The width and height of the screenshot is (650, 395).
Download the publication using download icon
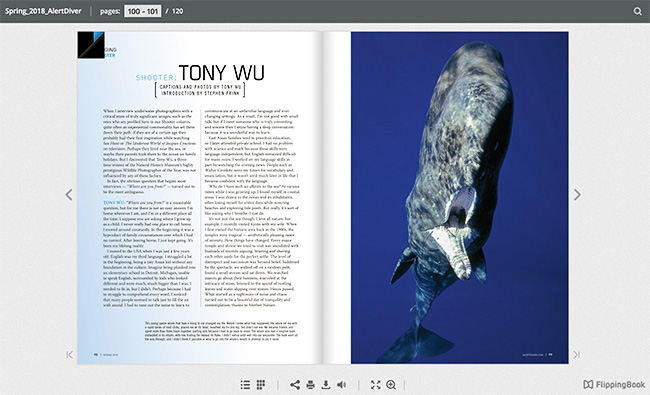(x=326, y=385)
